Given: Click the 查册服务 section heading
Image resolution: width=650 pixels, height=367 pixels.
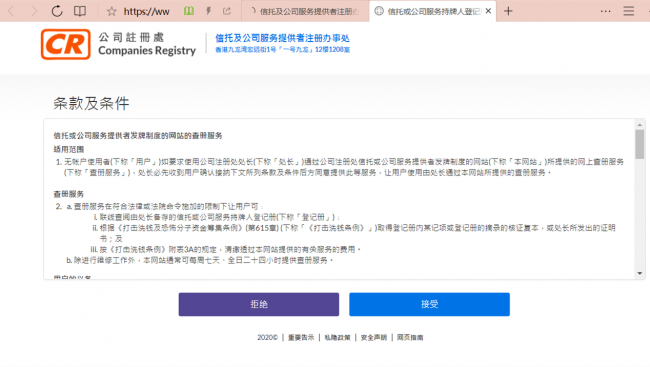Looking at the screenshot, I should point(69,194).
